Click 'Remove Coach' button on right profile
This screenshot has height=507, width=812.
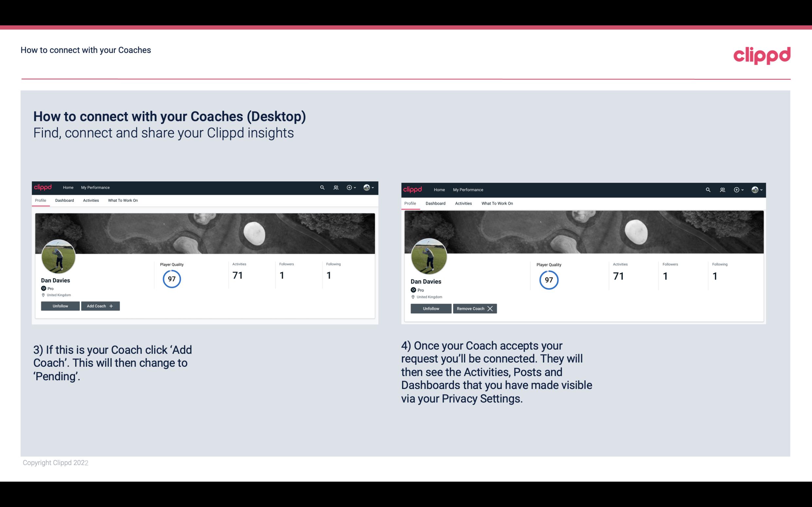(475, 308)
